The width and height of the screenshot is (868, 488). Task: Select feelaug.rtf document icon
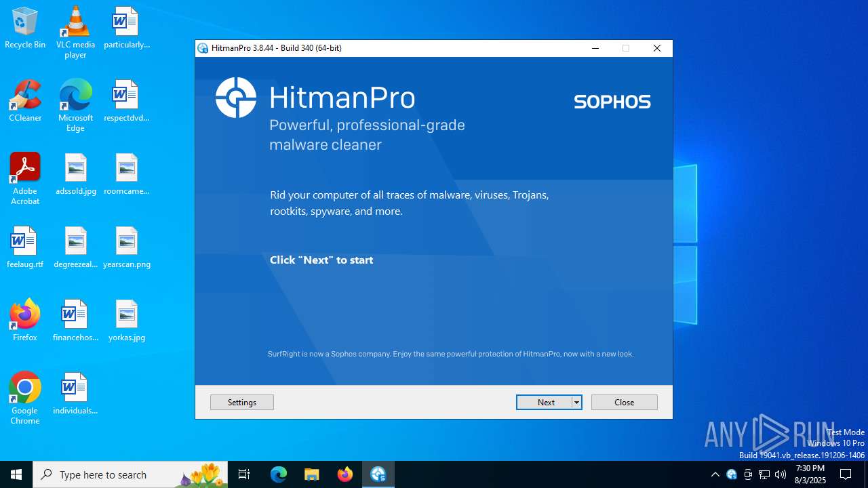[25, 247]
